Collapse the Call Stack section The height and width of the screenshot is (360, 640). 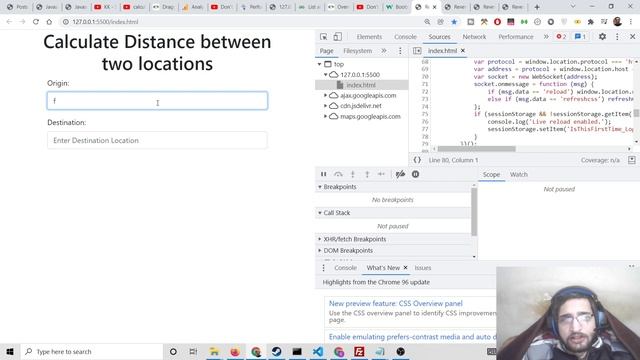[x=320, y=213]
